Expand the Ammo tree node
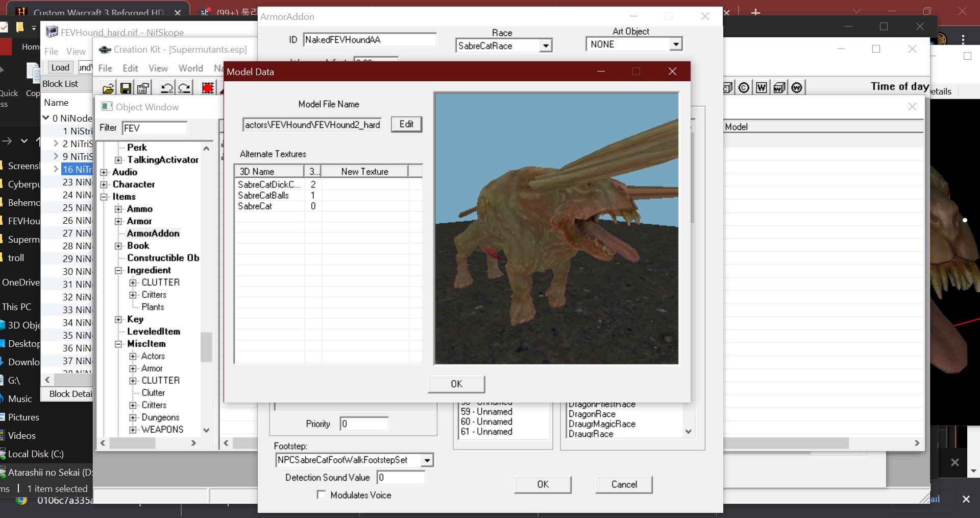Image resolution: width=980 pixels, height=518 pixels. pos(118,209)
